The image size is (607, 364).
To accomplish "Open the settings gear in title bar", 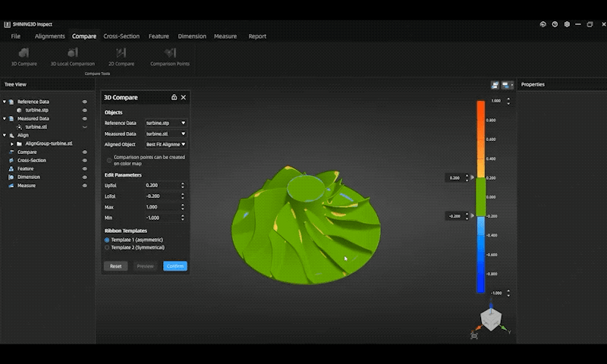I will pyautogui.click(x=567, y=24).
